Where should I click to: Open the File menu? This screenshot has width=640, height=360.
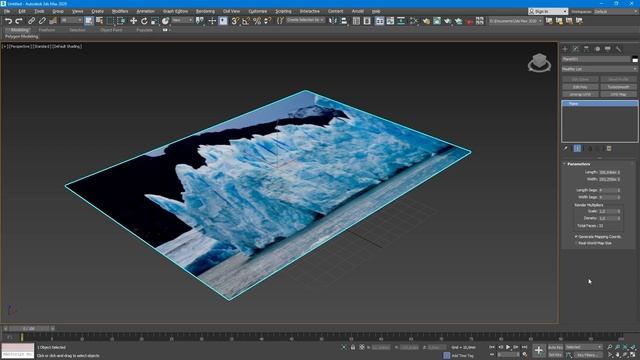click(7, 11)
